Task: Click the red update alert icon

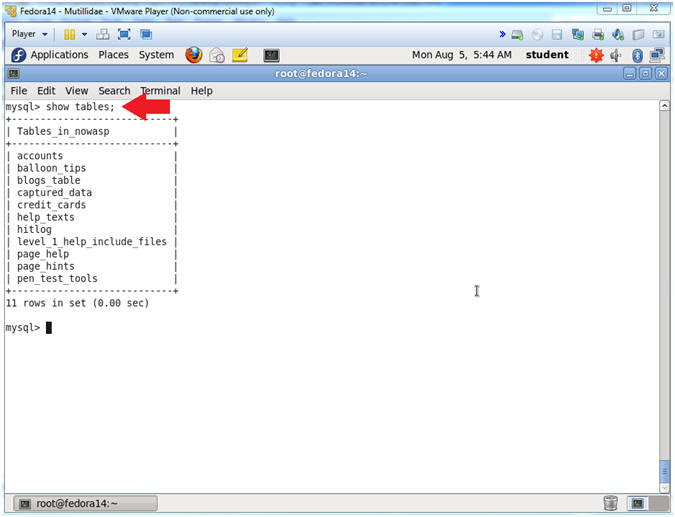Action: [596, 55]
